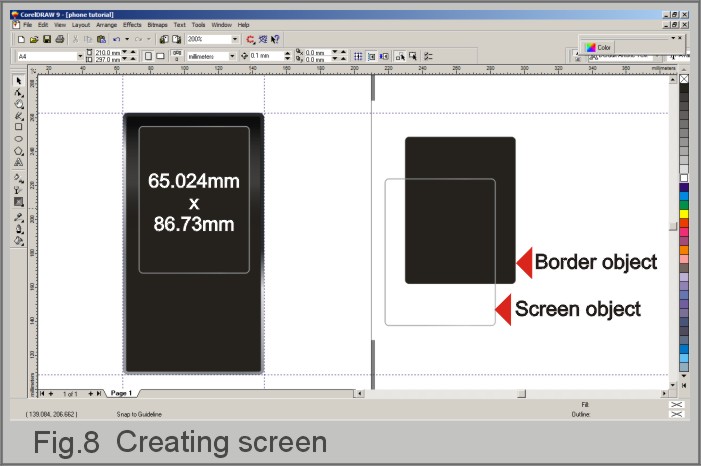This screenshot has width=701, height=466.
Task: Launch Corel application launcher icon
Action: [x=250, y=39]
